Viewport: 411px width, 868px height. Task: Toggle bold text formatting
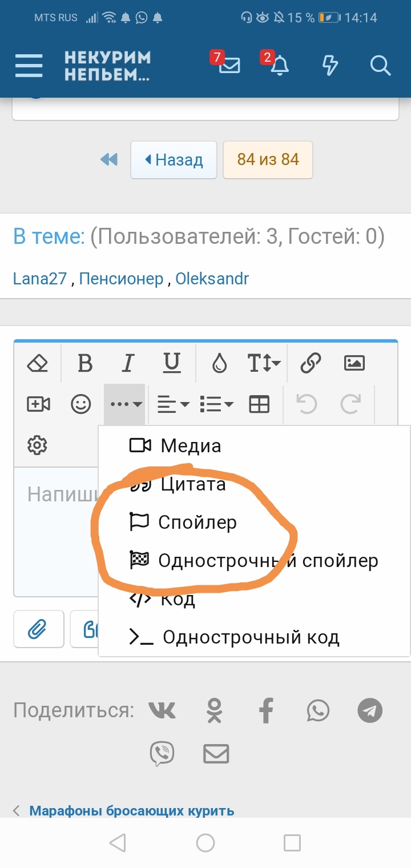85,363
